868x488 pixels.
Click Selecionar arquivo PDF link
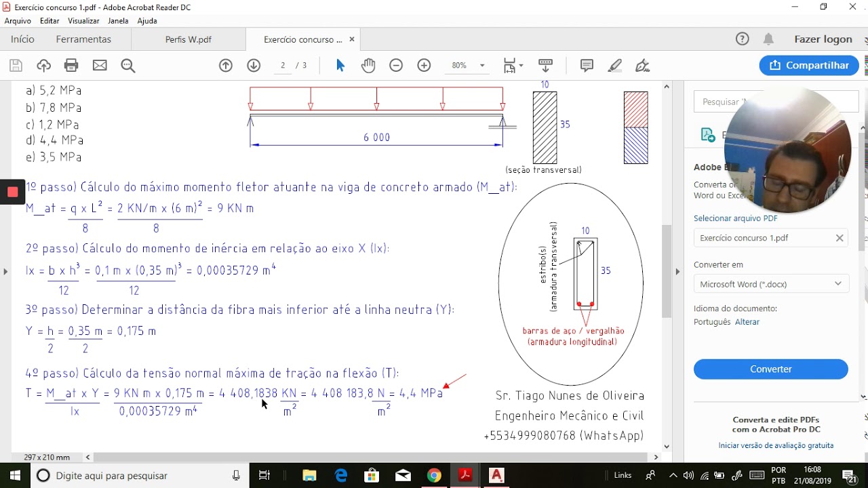[736, 218]
